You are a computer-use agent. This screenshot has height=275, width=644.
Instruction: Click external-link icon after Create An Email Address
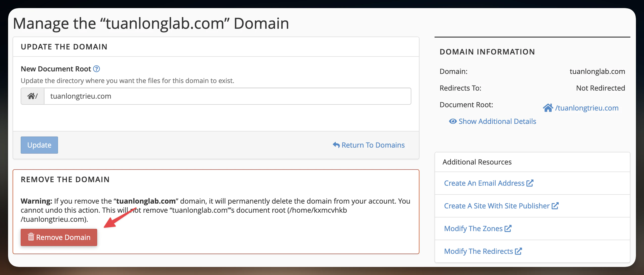(x=530, y=183)
